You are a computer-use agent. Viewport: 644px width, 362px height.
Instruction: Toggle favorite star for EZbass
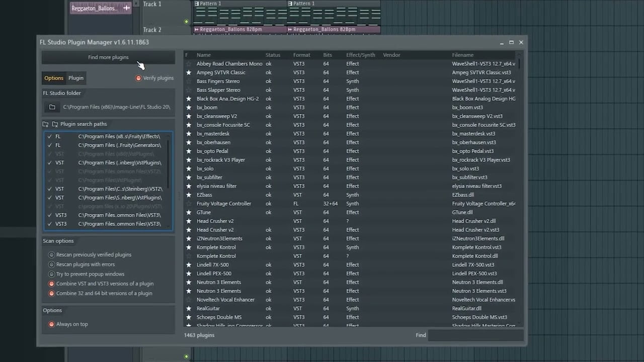[189, 195]
